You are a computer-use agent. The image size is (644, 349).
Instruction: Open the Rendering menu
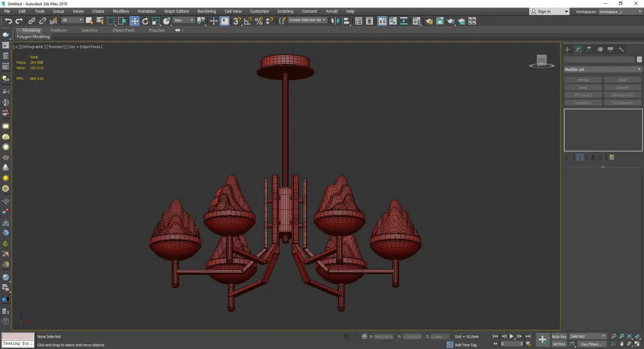[207, 11]
